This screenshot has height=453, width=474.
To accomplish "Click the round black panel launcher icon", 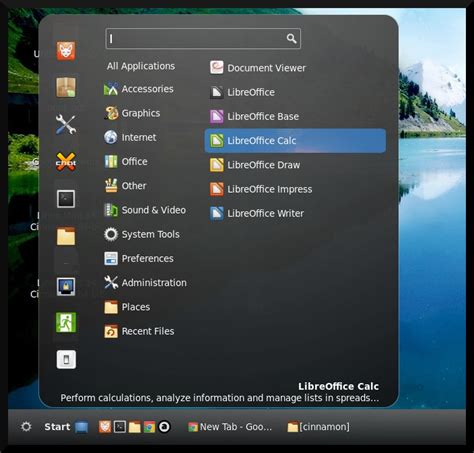I will [x=164, y=427].
